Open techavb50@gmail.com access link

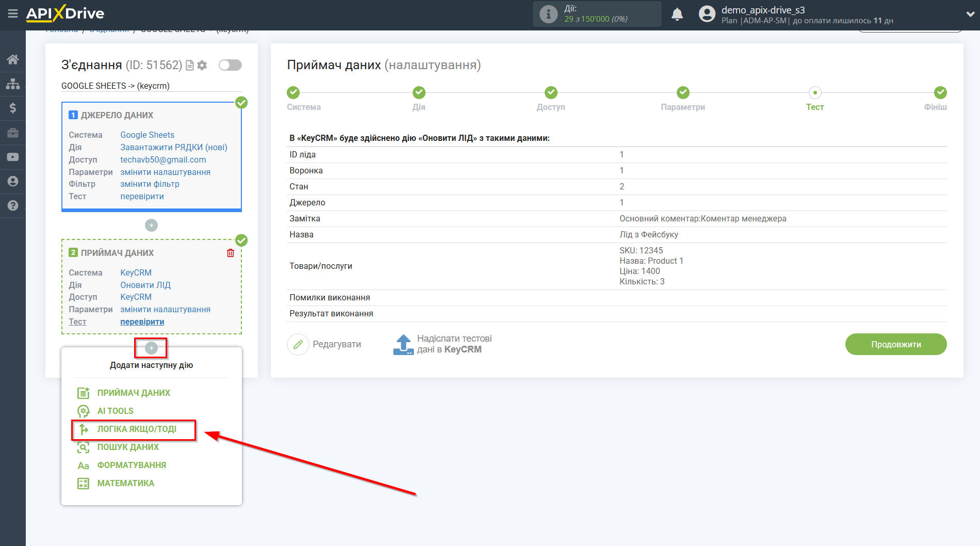pyautogui.click(x=163, y=159)
